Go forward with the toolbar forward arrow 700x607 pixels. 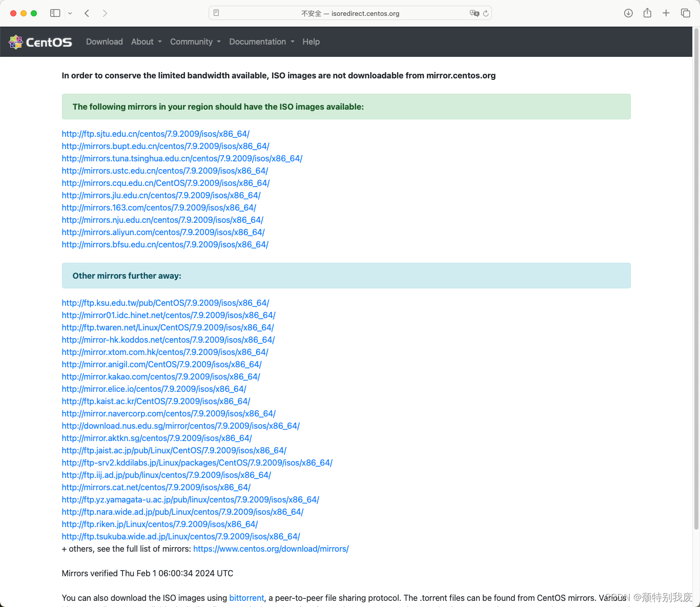(x=105, y=13)
